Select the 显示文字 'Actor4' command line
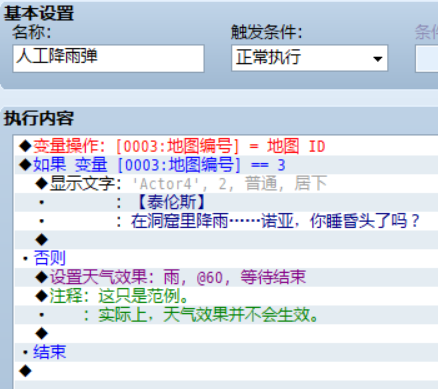Image resolution: width=438 pixels, height=389 pixels. pyautogui.click(x=227, y=183)
